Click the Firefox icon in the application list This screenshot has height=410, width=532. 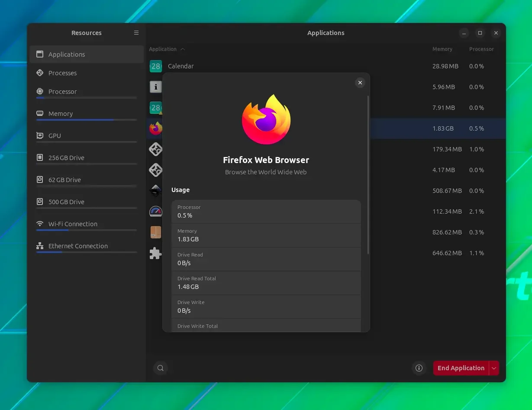[155, 128]
